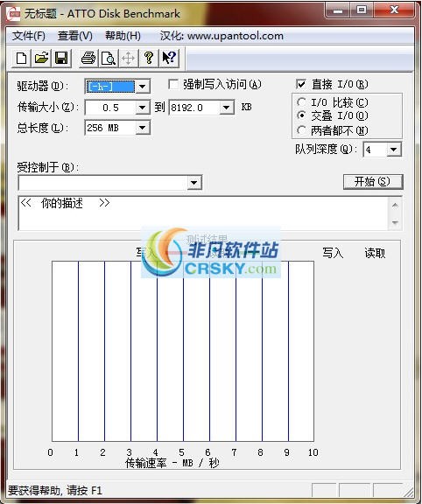Open the 文件(F) menu
The image size is (422, 504).
tap(29, 36)
